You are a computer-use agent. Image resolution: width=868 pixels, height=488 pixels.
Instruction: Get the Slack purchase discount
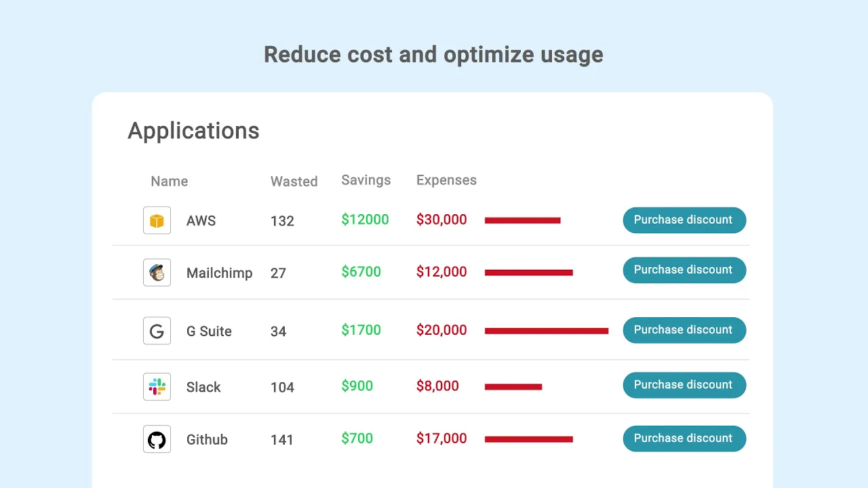coord(684,385)
